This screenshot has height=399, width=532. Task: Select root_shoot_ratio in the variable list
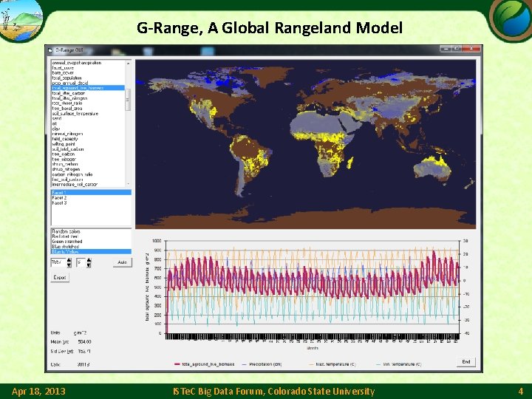pos(67,103)
